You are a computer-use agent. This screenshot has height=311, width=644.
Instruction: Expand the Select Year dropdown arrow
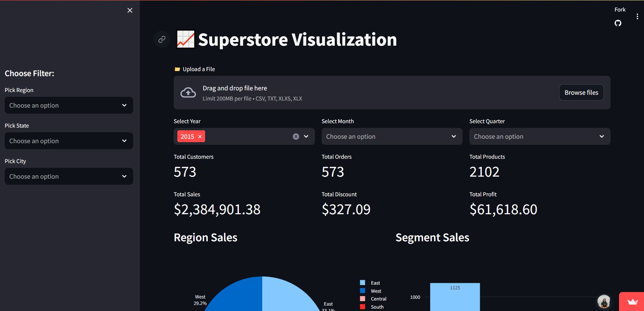tap(306, 136)
